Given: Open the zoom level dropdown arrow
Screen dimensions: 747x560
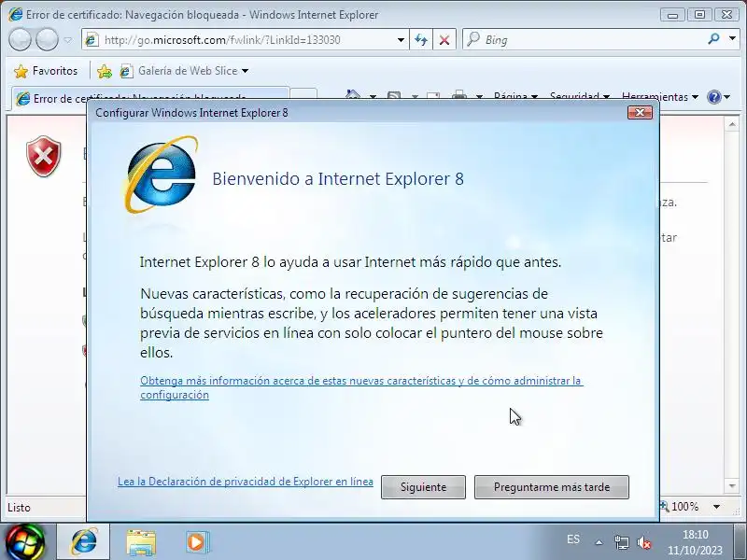Looking at the screenshot, I should click(x=716, y=507).
